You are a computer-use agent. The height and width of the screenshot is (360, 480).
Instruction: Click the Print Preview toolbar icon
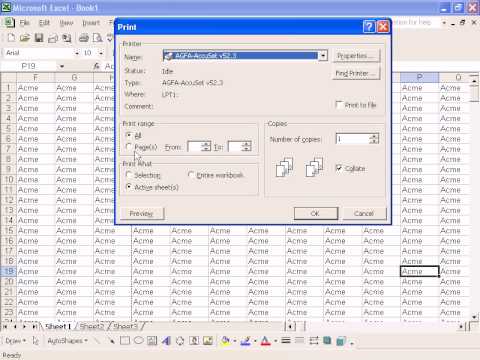pos(97,38)
